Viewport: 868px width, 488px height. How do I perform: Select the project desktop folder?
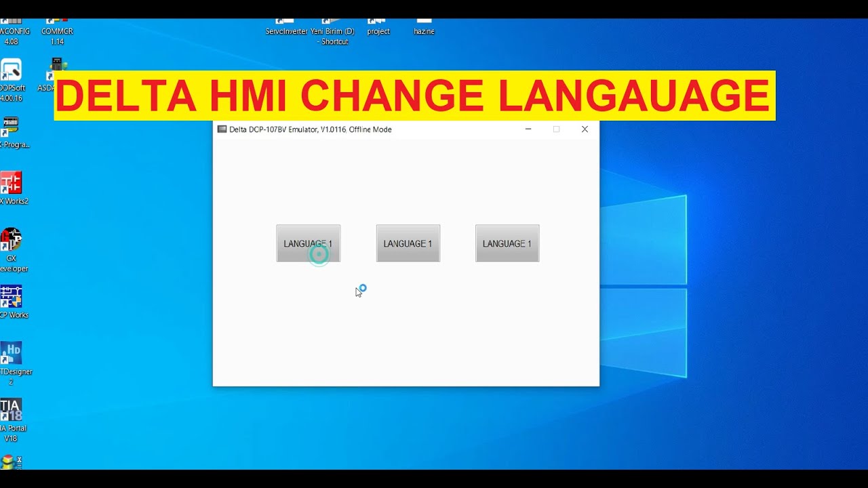pos(378,28)
